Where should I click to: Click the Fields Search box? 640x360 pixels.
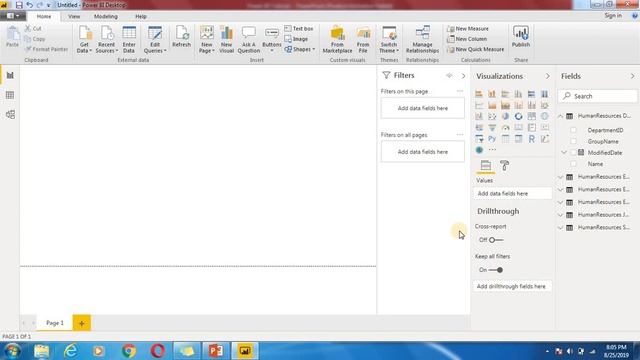point(597,96)
